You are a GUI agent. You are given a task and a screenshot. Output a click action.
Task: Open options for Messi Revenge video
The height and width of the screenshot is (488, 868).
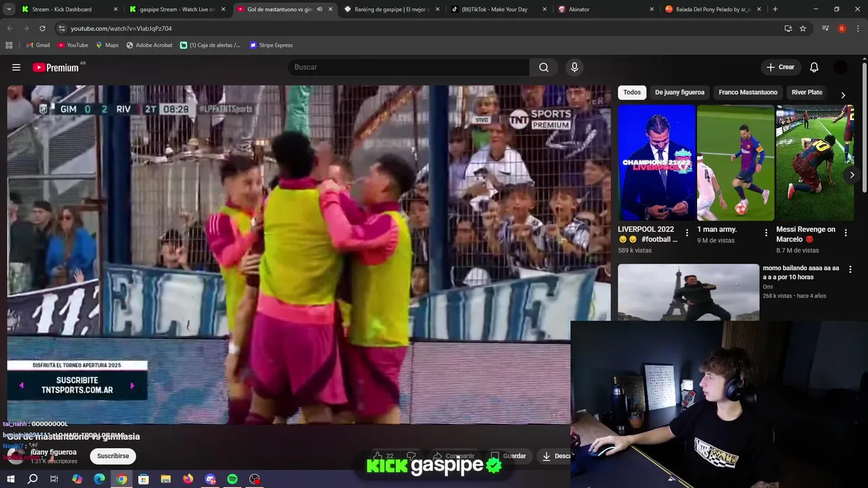[846, 232]
